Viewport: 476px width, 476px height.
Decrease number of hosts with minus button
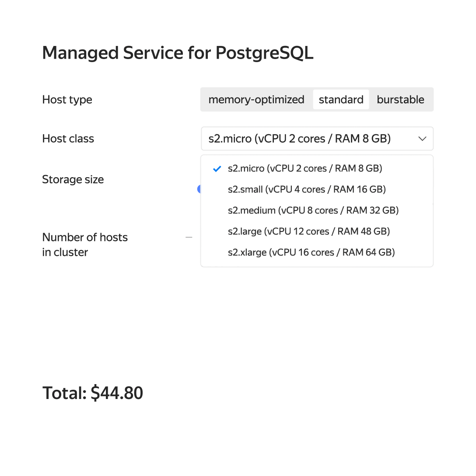(x=189, y=237)
